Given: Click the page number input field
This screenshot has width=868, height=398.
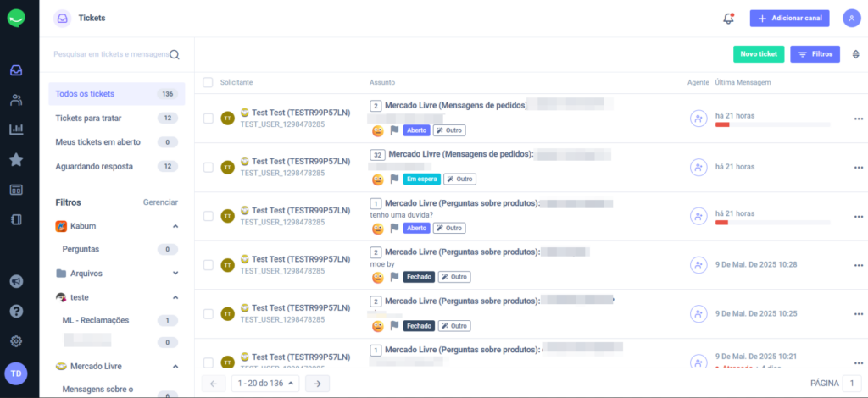Looking at the screenshot, I should [x=852, y=383].
